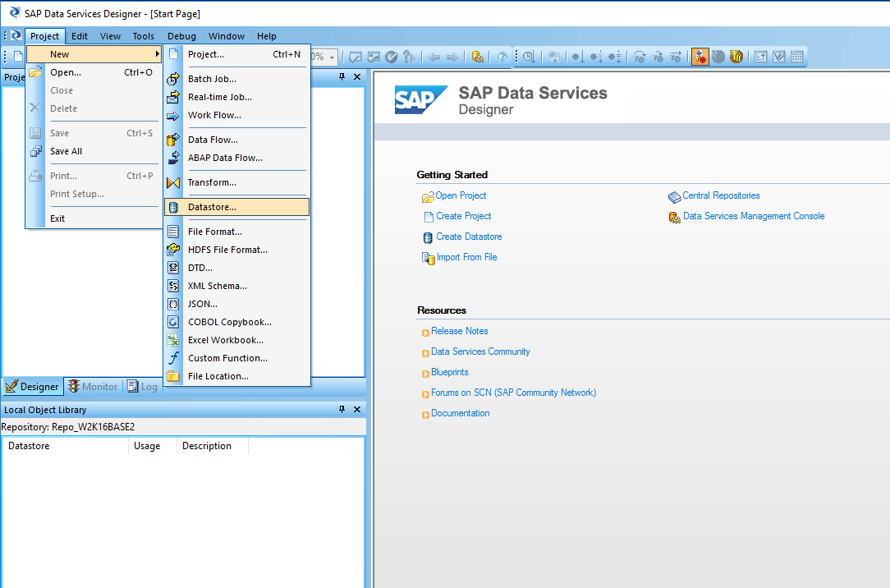Click the Create Datastore link

click(469, 237)
